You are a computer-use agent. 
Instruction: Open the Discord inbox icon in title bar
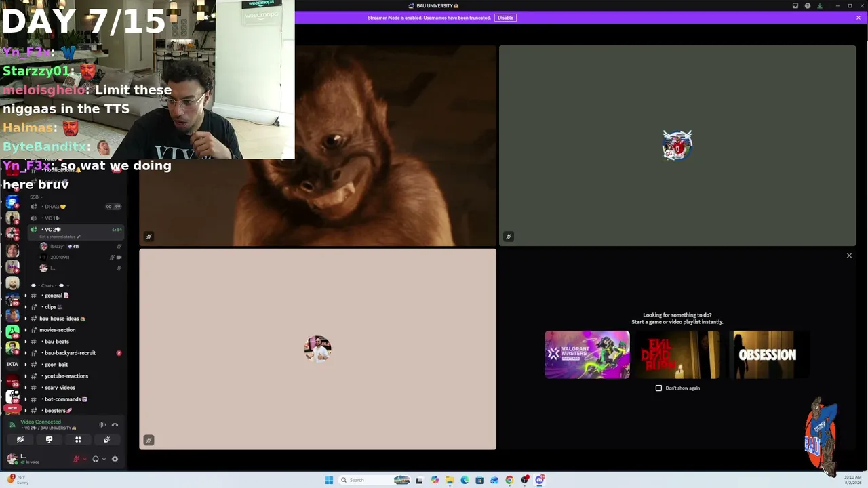[x=795, y=6]
